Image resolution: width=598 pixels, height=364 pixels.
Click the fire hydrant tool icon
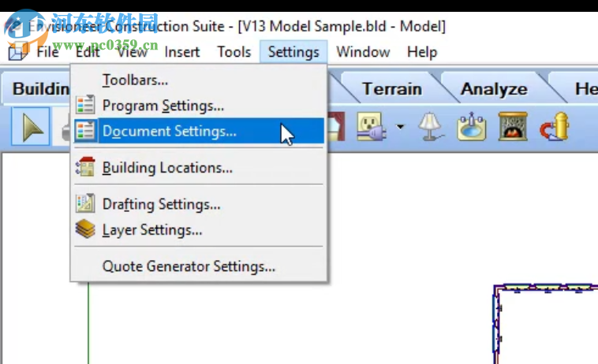coord(555,128)
